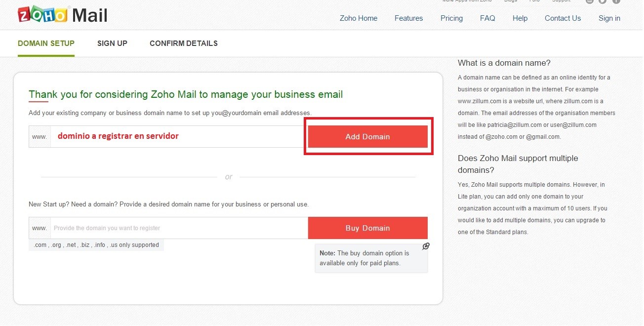The image size is (644, 326).
Task: Focus the existing domain name input field
Action: 178,137
